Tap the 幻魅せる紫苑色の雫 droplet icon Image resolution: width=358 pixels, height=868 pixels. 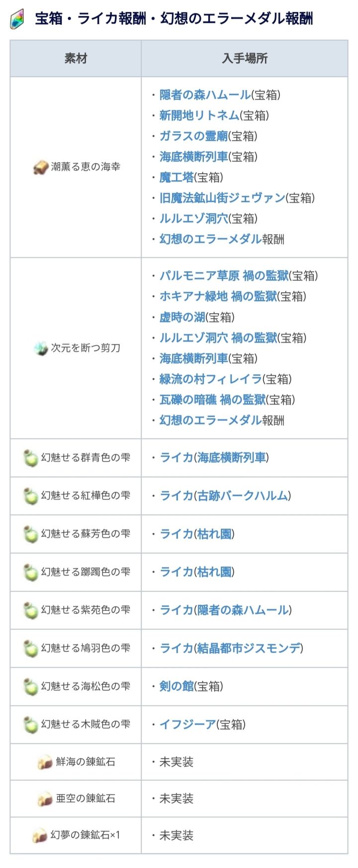(30, 611)
